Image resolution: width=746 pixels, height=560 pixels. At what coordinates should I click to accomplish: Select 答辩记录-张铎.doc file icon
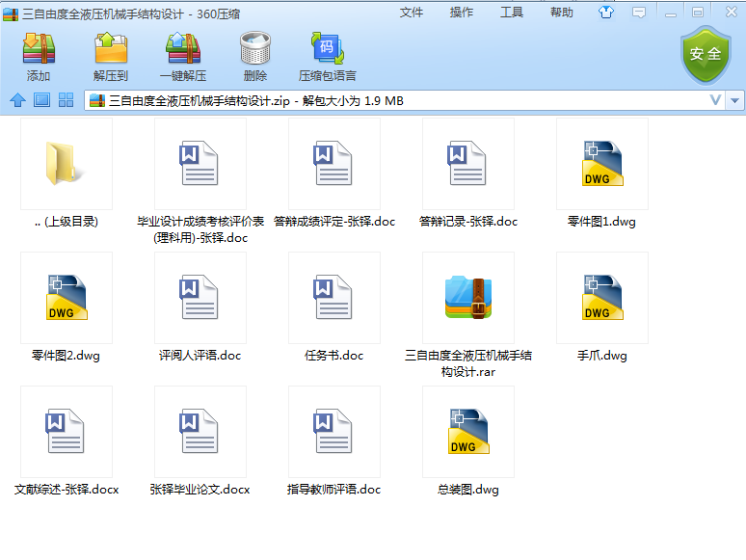[468, 164]
